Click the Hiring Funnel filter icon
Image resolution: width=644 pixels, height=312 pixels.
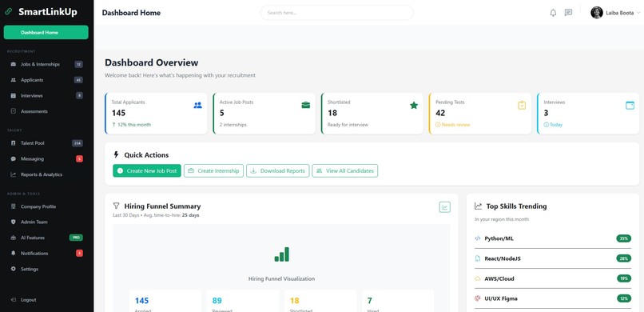(x=116, y=206)
